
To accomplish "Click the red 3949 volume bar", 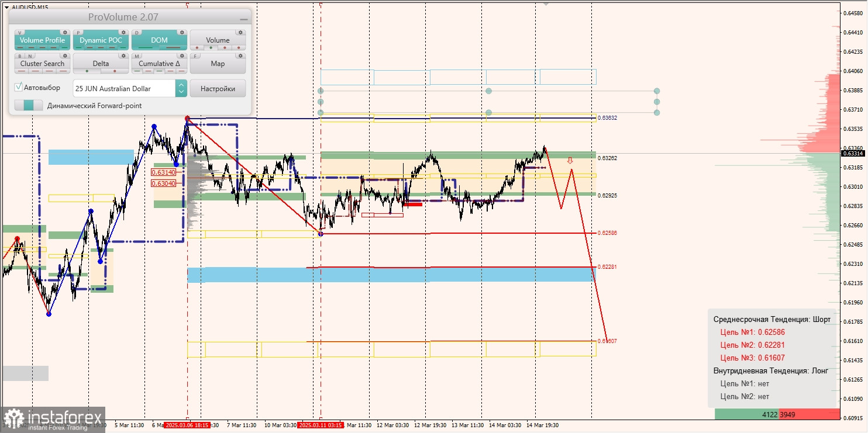I will click(810, 414).
